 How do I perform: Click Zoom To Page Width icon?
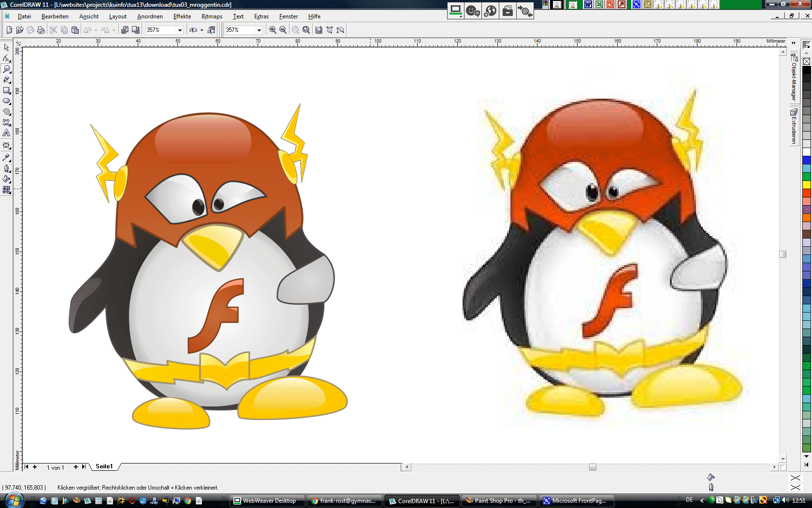(x=330, y=30)
